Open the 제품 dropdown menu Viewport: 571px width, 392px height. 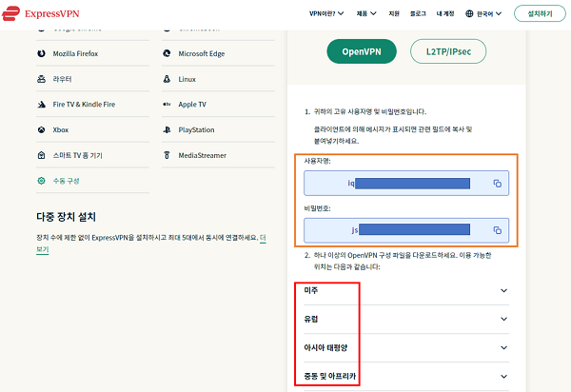click(x=366, y=14)
